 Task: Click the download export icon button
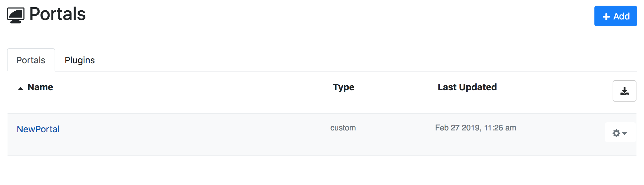[x=624, y=91]
